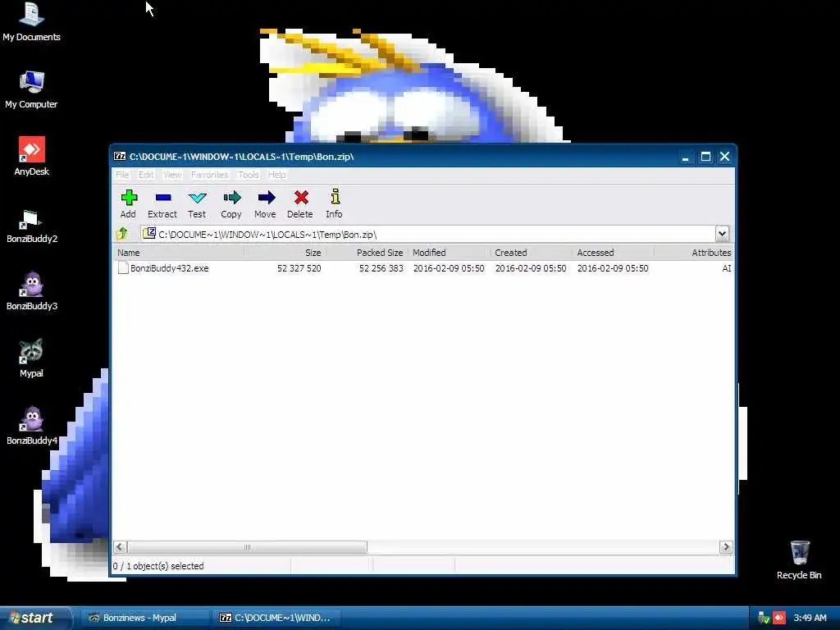
Task: Open the Edit menu
Action: pyautogui.click(x=146, y=175)
